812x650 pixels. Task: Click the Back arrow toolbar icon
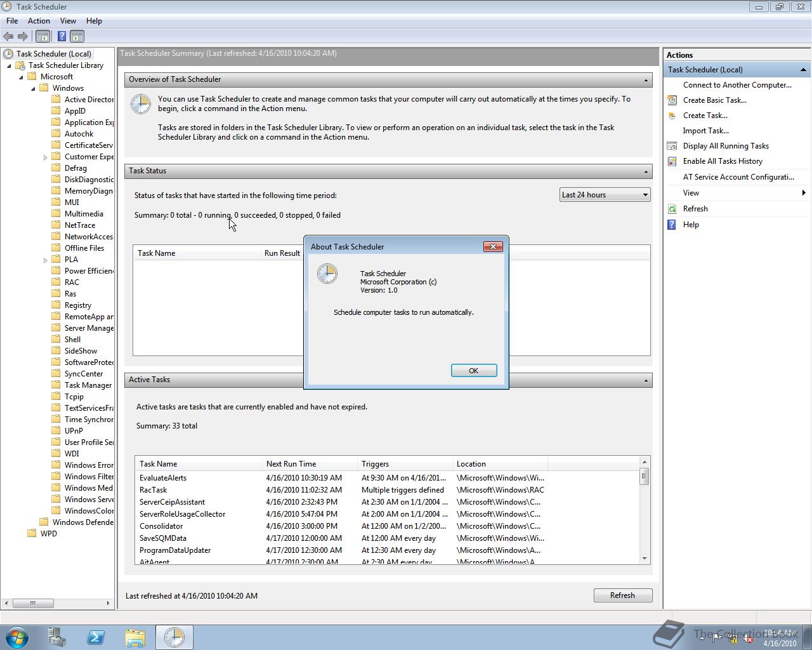[x=8, y=37]
